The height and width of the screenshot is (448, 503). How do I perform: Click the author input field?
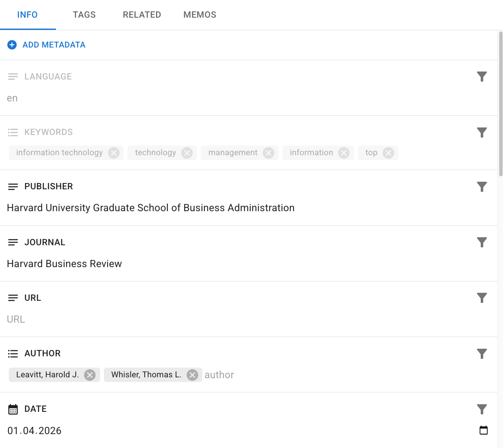coord(347,375)
